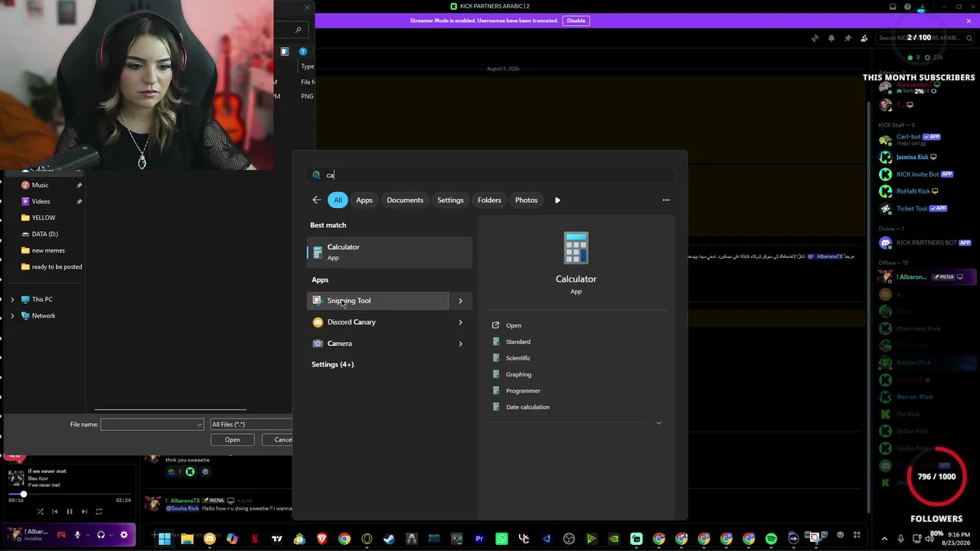This screenshot has height=551, width=980.
Task: Switch to Folders search filter
Action: click(489, 200)
